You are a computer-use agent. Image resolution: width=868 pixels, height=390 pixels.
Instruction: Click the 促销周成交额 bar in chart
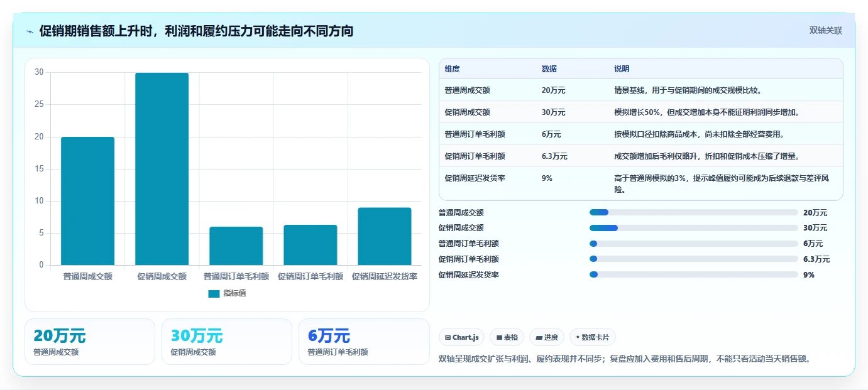pyautogui.click(x=162, y=169)
